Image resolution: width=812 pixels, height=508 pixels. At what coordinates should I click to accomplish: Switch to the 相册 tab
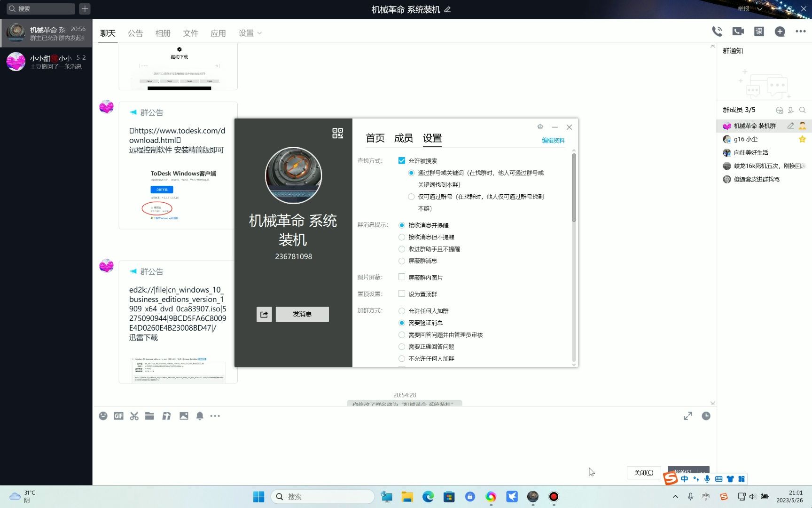[163, 33]
